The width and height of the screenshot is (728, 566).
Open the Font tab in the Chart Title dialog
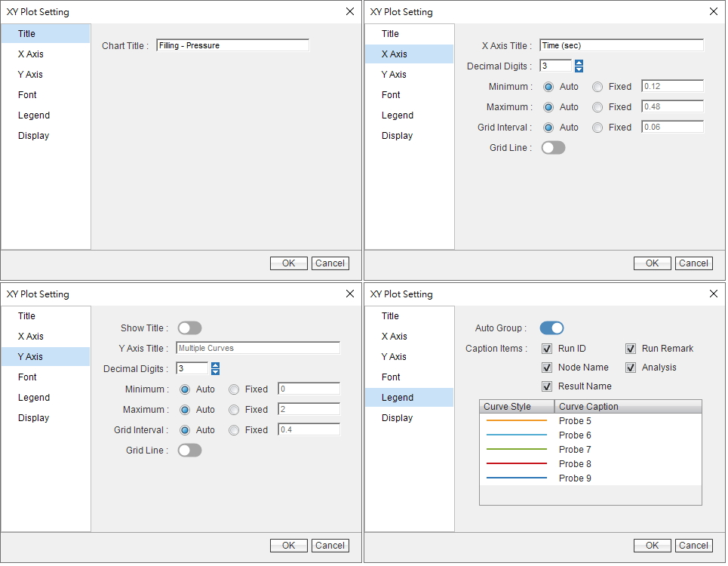pos(28,95)
